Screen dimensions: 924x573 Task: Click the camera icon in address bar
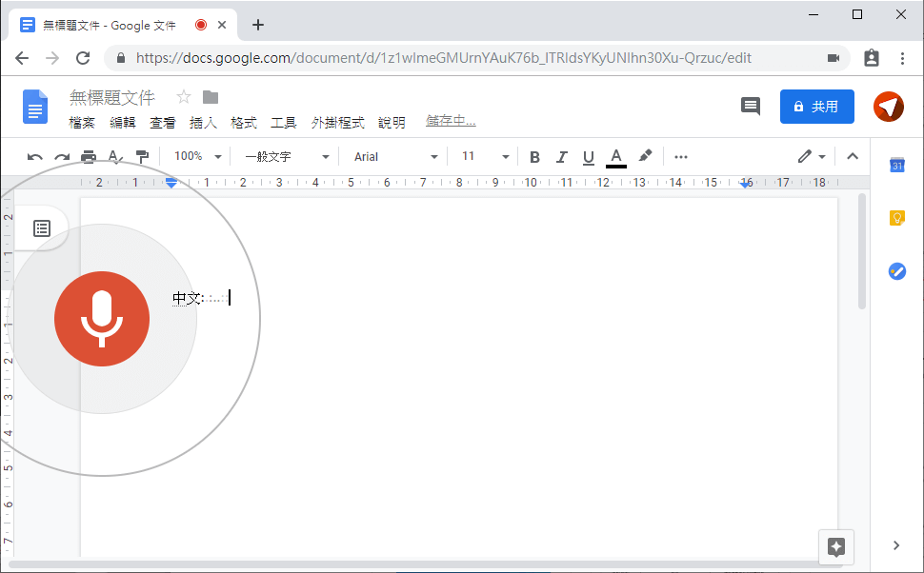[834, 58]
